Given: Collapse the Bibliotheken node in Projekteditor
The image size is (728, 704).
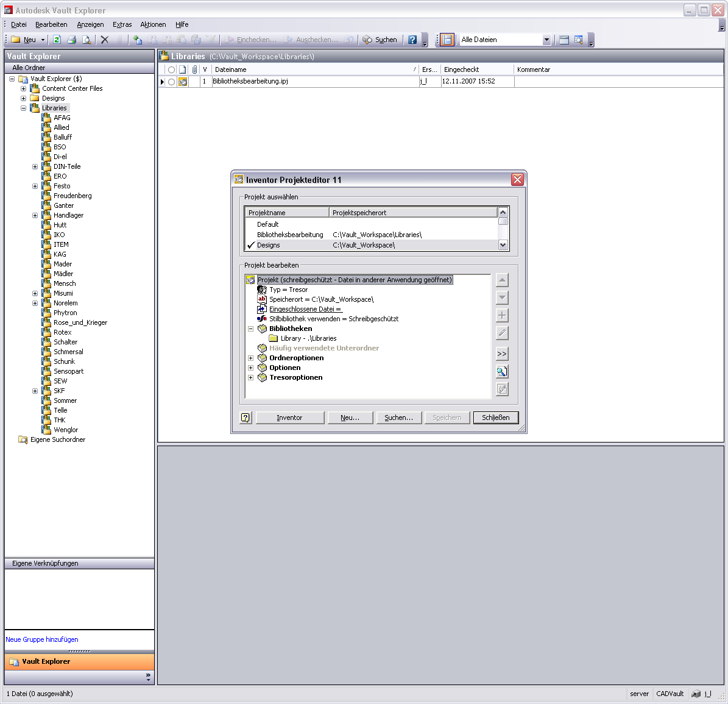Looking at the screenshot, I should click(251, 329).
